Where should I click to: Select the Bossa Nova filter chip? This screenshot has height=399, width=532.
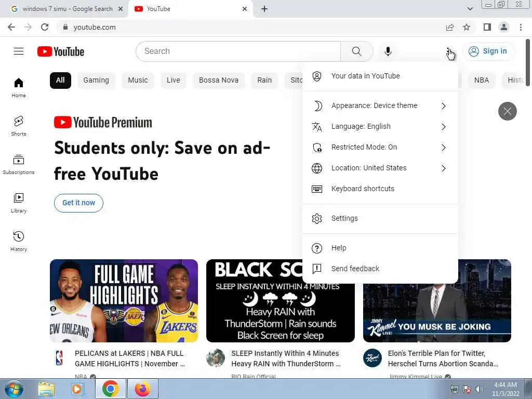(x=219, y=81)
